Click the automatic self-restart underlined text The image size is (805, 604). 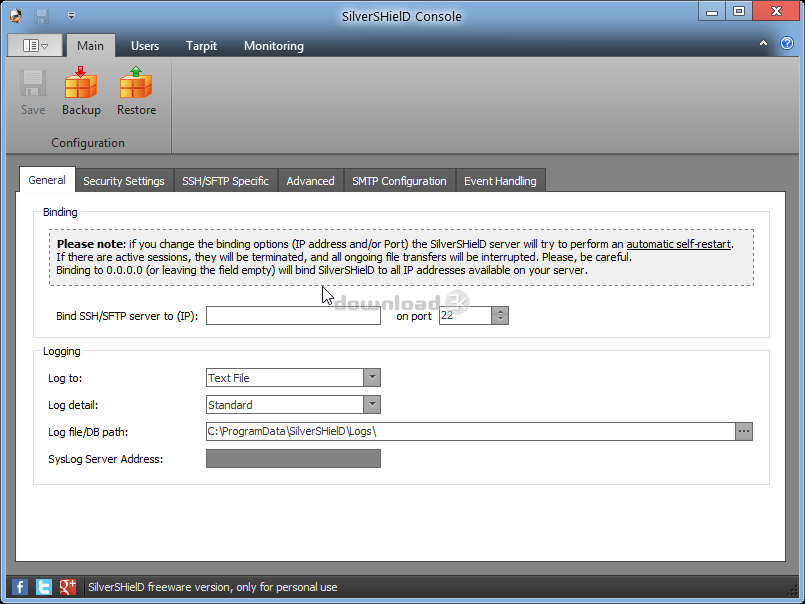[x=678, y=244]
